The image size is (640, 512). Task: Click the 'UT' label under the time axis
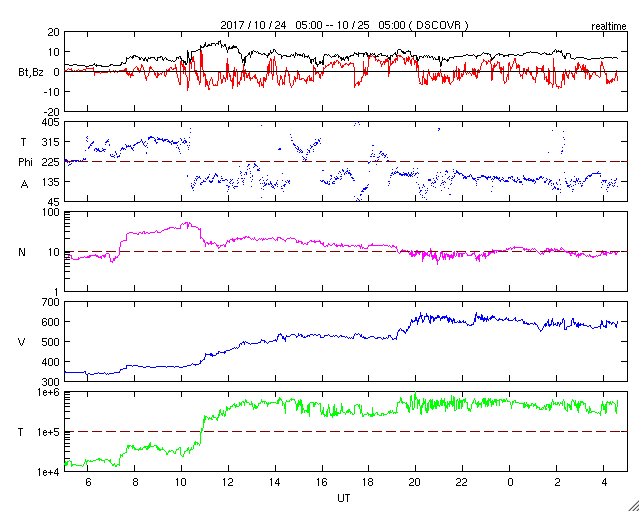coord(344,498)
